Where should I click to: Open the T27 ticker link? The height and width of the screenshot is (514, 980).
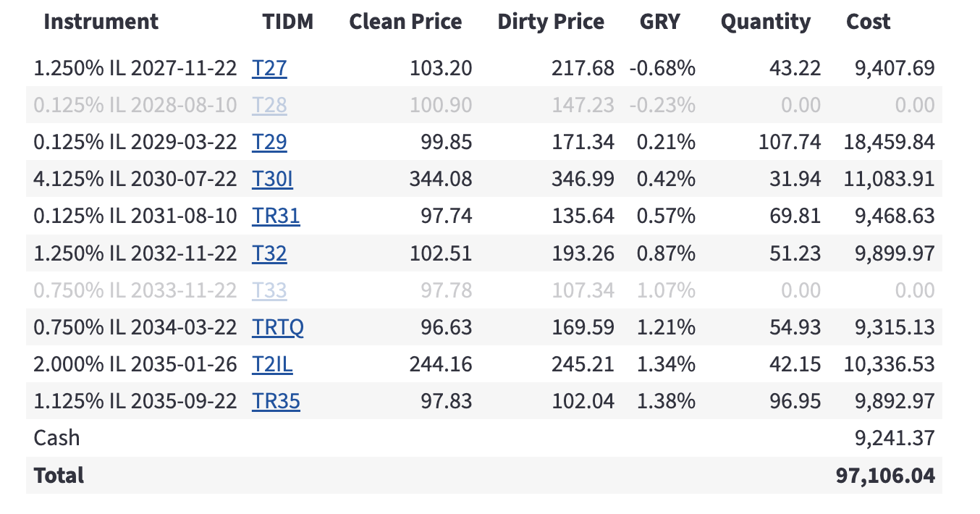click(269, 69)
